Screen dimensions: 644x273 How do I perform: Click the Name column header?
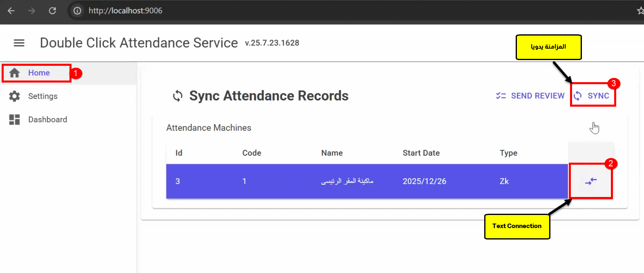(332, 153)
